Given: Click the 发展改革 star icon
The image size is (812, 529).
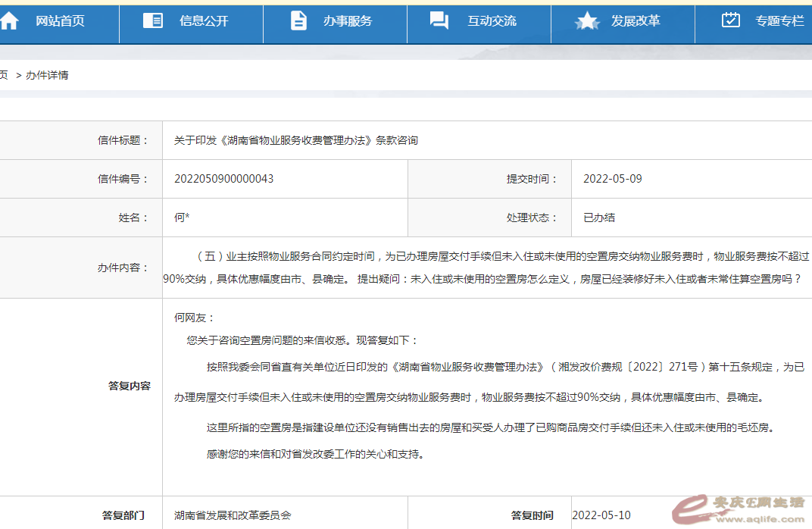Looking at the screenshot, I should 586,21.
